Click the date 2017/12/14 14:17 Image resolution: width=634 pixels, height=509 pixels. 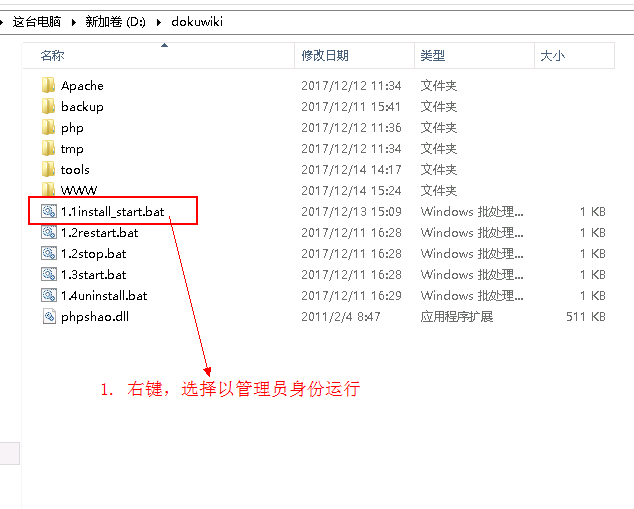pyautogui.click(x=351, y=170)
